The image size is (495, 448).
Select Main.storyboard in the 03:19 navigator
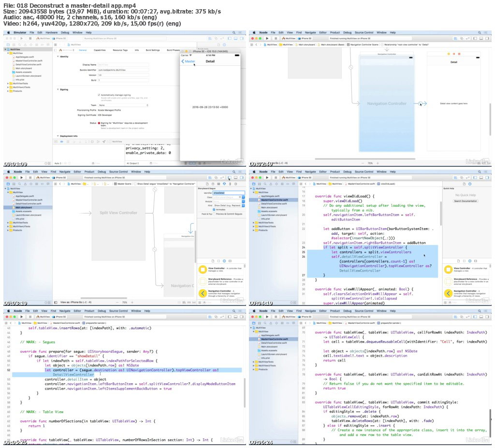point(24,207)
